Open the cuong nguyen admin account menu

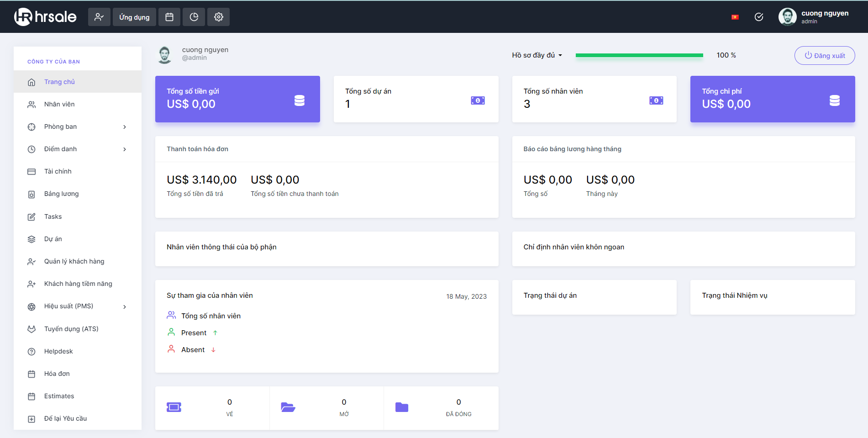click(814, 17)
